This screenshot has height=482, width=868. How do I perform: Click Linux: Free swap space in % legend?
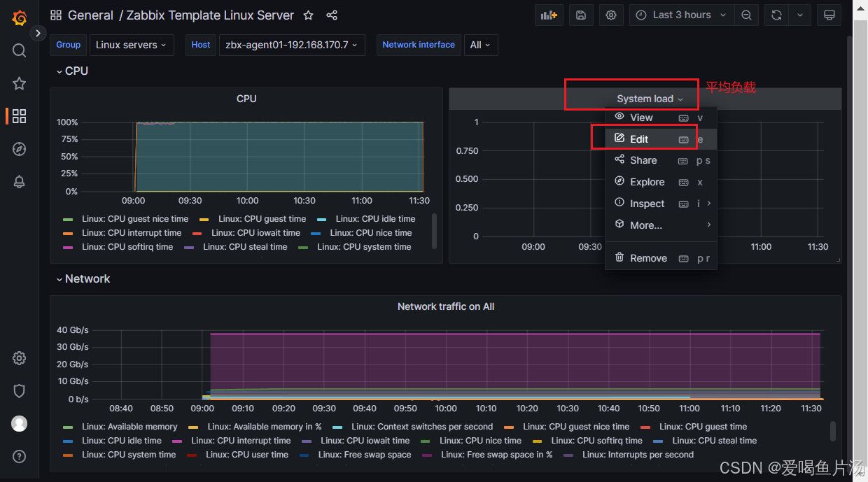click(x=496, y=455)
